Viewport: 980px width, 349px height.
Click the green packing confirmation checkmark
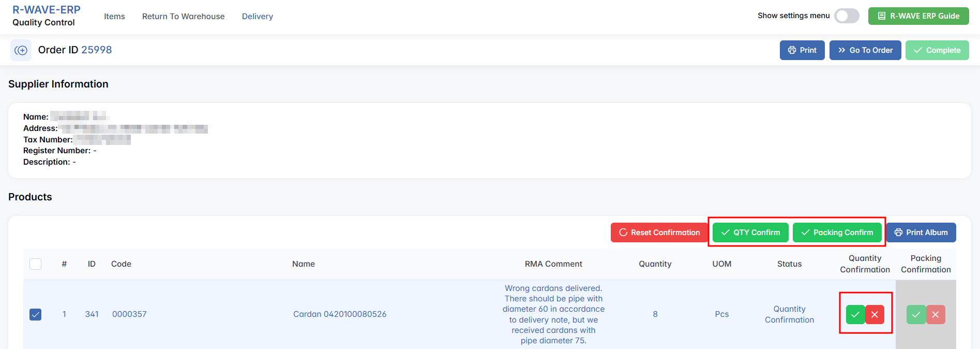pyautogui.click(x=916, y=314)
